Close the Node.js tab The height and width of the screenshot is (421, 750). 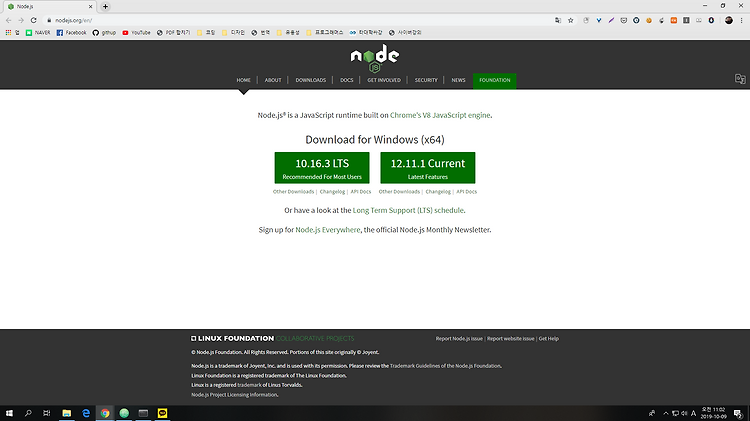(x=90, y=6)
